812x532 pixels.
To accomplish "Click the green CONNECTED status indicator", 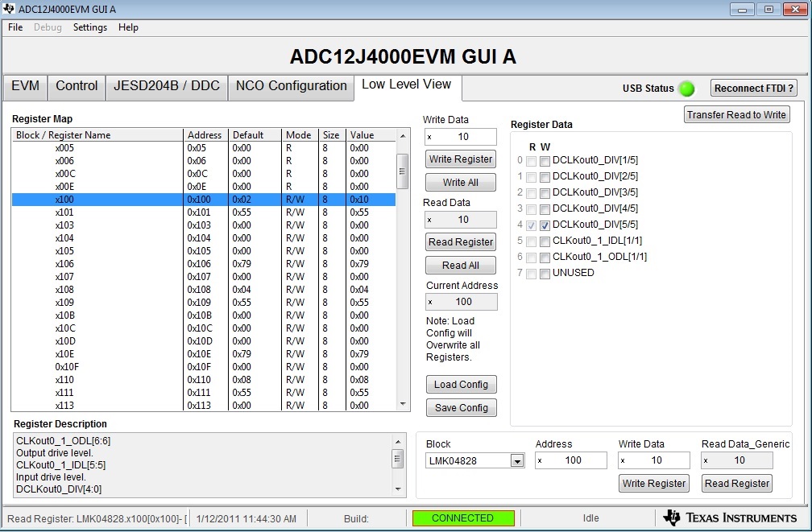I will click(x=463, y=518).
